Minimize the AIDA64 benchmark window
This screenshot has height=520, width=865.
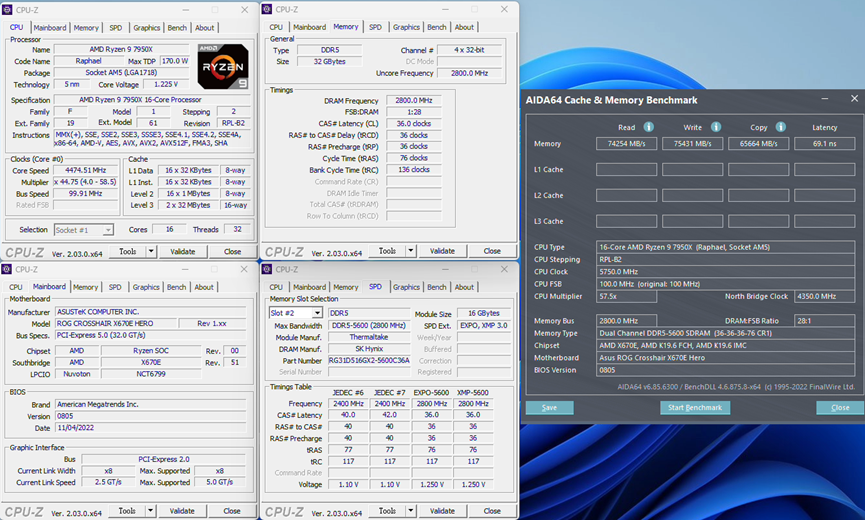[825, 99]
